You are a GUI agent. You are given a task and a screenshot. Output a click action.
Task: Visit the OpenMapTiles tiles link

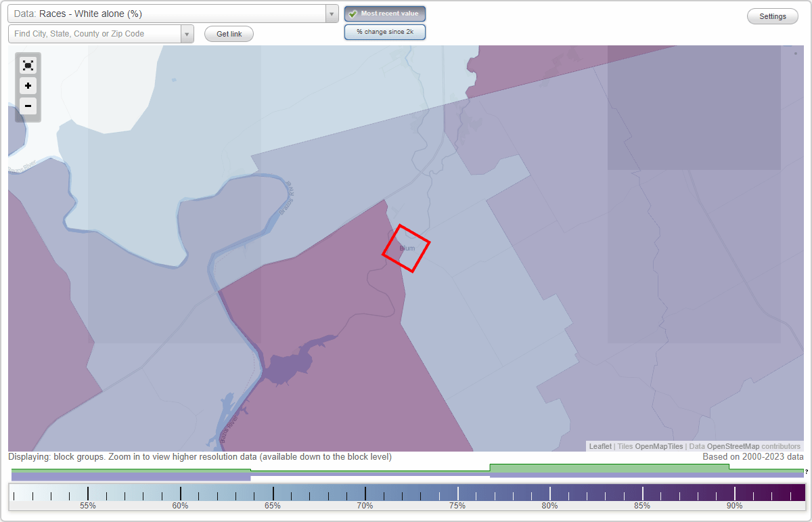(x=659, y=446)
